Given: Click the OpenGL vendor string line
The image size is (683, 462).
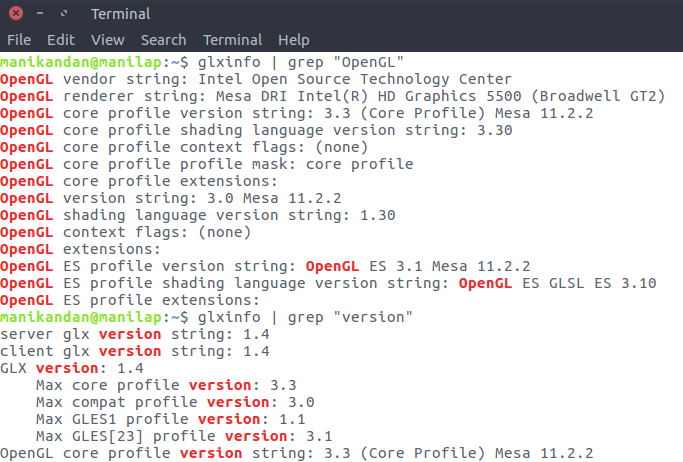Looking at the screenshot, I should (256, 79).
